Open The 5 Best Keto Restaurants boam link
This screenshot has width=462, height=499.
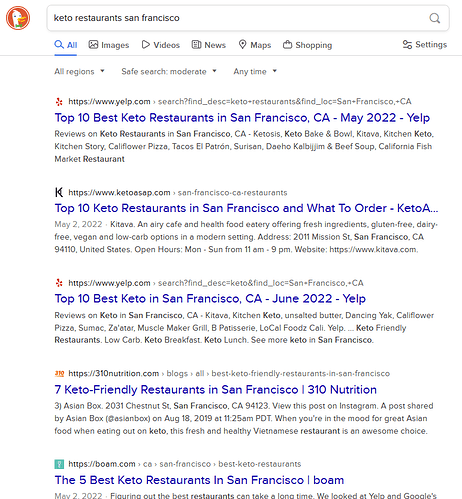tap(199, 480)
